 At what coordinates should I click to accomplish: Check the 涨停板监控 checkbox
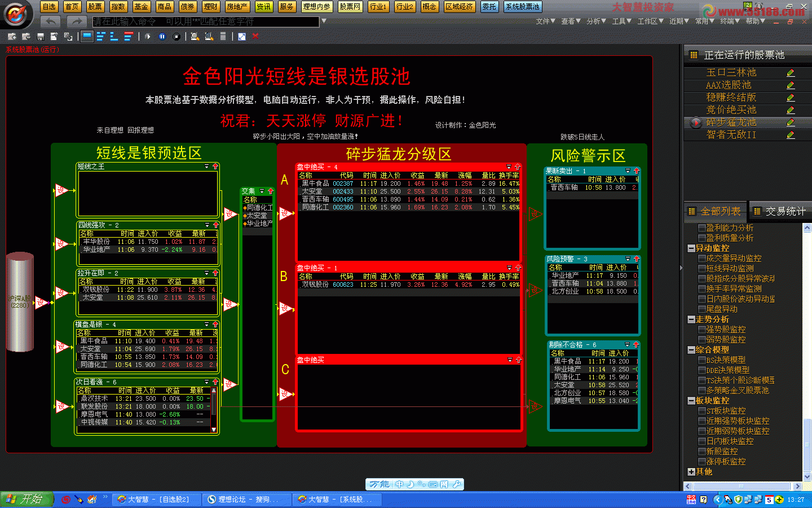pos(701,462)
